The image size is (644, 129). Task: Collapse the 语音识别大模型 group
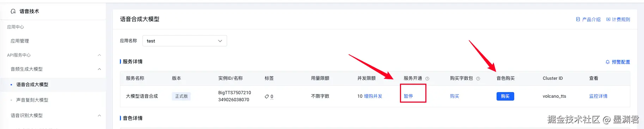pyautogui.click(x=99, y=116)
